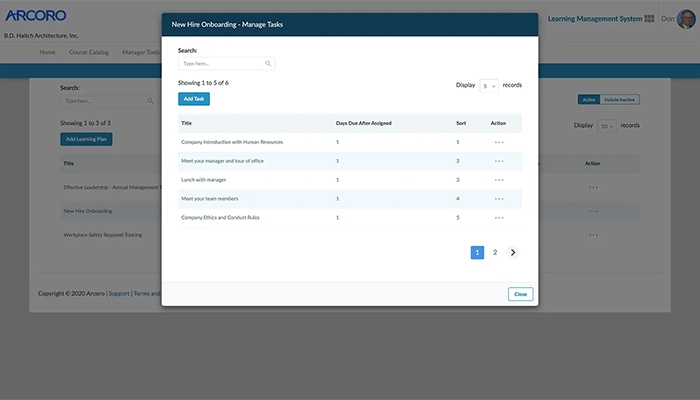Image resolution: width=700 pixels, height=400 pixels.
Task: Open the app grid icon beside Learning Management System
Action: point(650,18)
